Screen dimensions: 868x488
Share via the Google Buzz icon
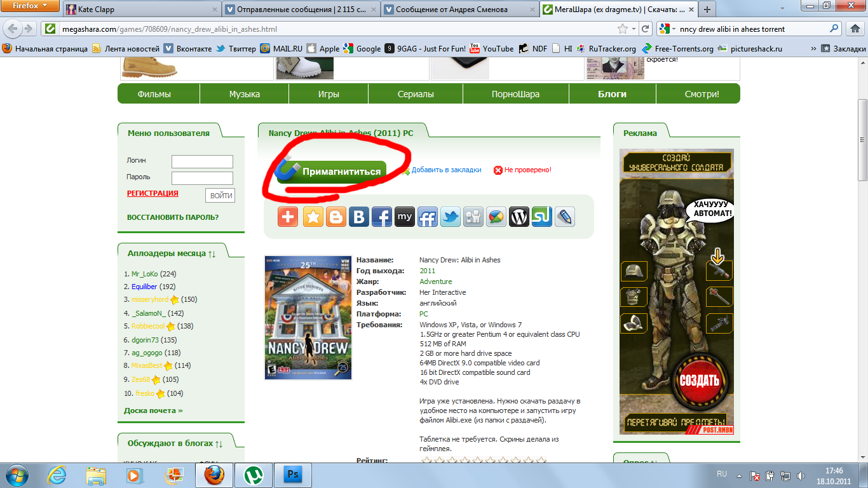click(x=496, y=217)
